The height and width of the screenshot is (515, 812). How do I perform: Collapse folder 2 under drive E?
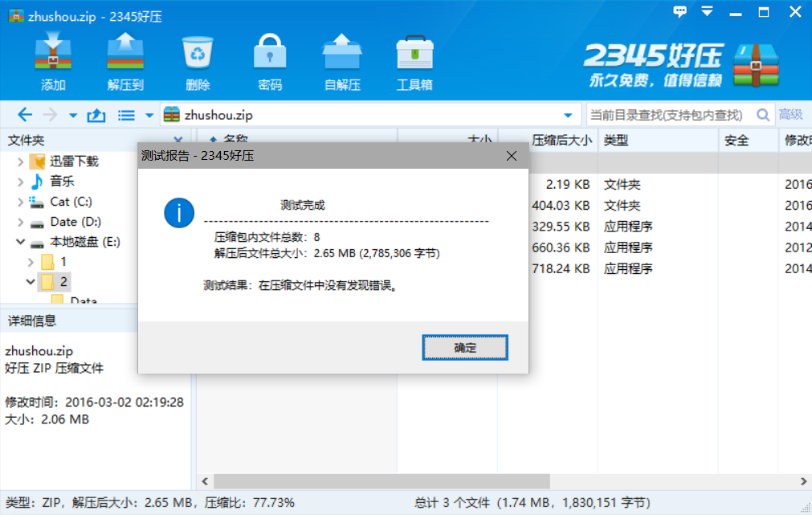pos(31,282)
